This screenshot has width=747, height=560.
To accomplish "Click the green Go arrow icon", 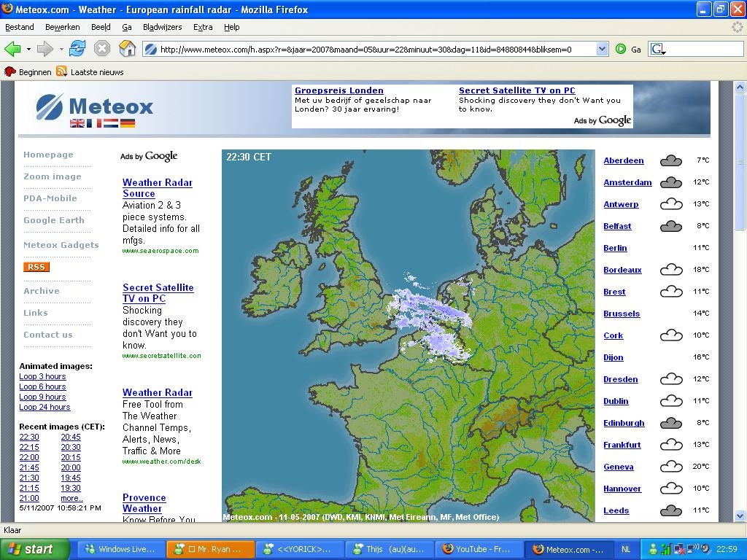I will [620, 49].
